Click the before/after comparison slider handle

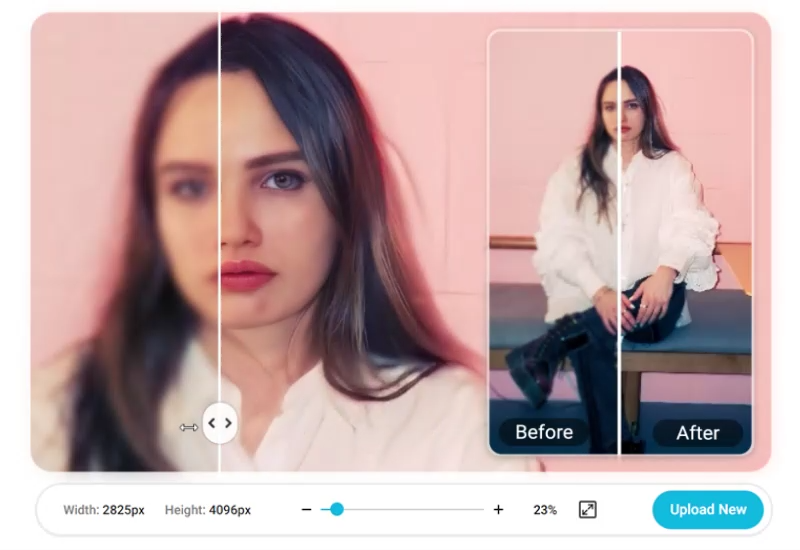(220, 423)
